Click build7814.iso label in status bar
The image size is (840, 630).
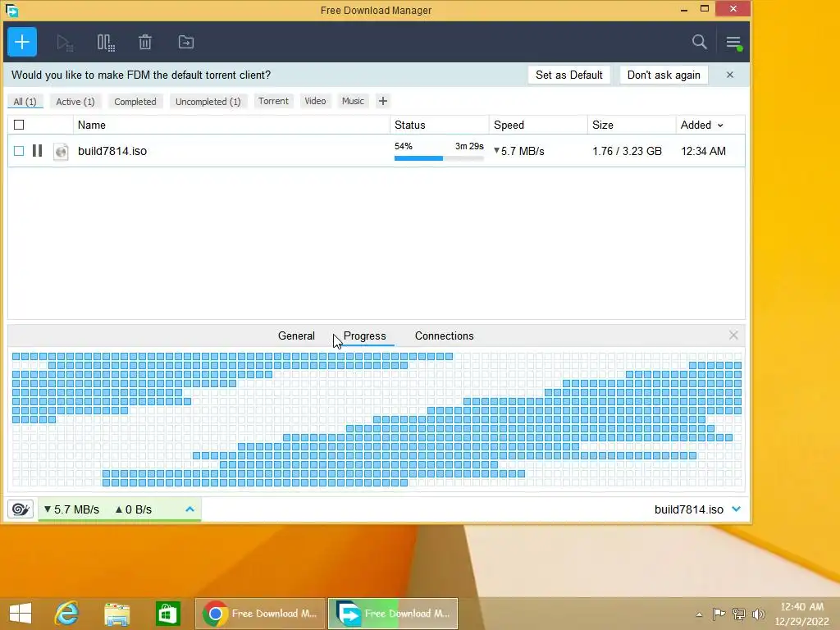click(x=689, y=509)
